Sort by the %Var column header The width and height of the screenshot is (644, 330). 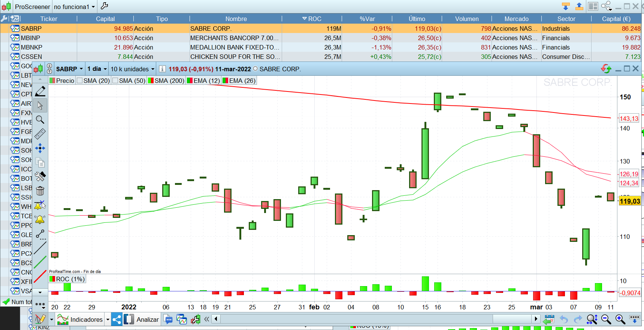click(367, 19)
